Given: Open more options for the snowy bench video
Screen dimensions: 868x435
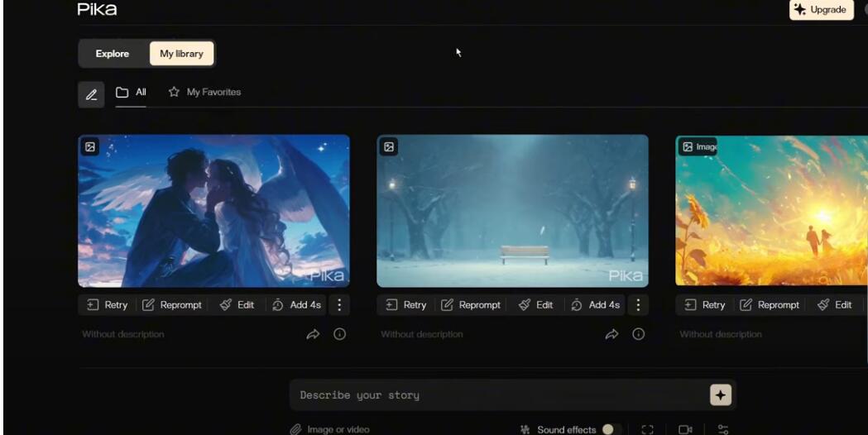Looking at the screenshot, I should click(x=638, y=305).
